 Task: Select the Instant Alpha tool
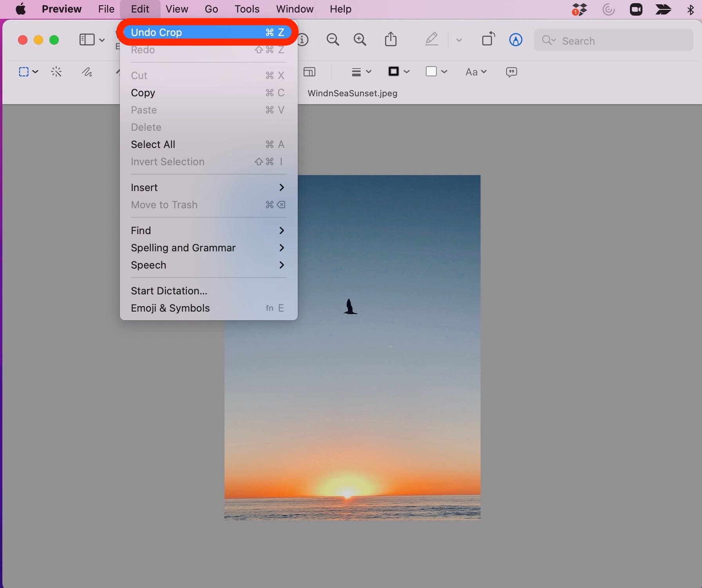click(57, 72)
